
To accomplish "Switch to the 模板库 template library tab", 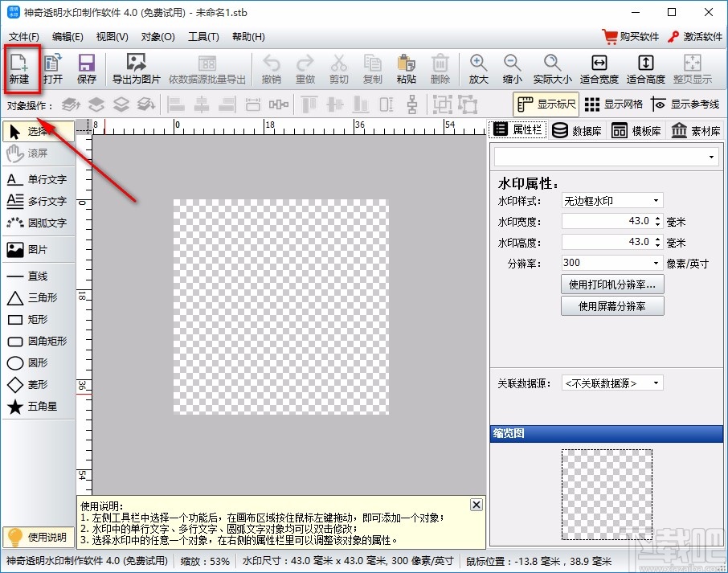I will (x=636, y=129).
